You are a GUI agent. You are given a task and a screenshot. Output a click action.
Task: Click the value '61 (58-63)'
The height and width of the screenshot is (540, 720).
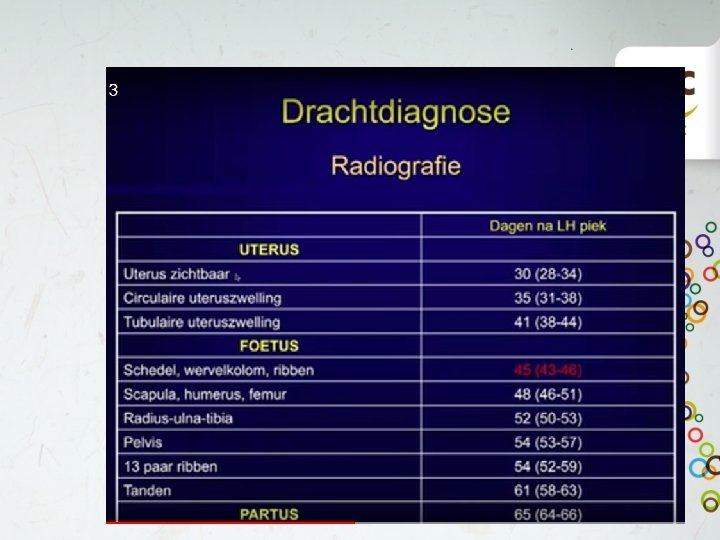coord(548,490)
